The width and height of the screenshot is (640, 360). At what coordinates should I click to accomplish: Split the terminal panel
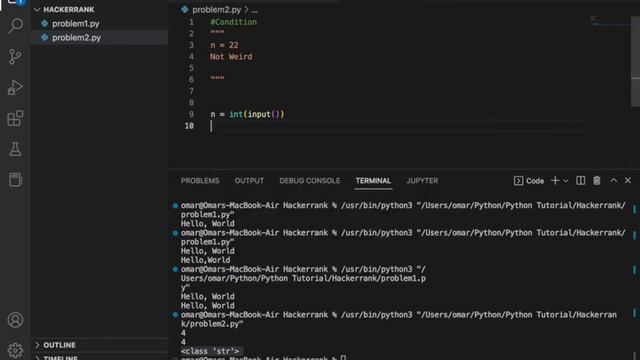pyautogui.click(x=580, y=180)
